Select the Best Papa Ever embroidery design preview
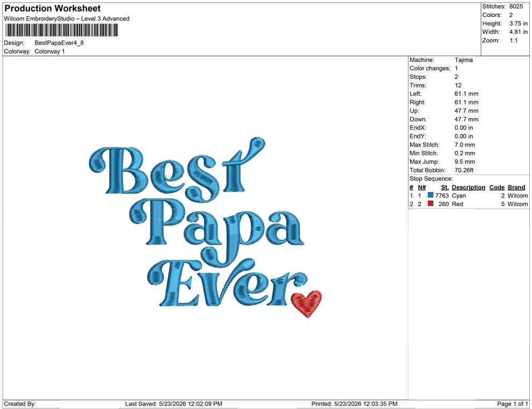Screen dimensions: 532x409 [205, 227]
